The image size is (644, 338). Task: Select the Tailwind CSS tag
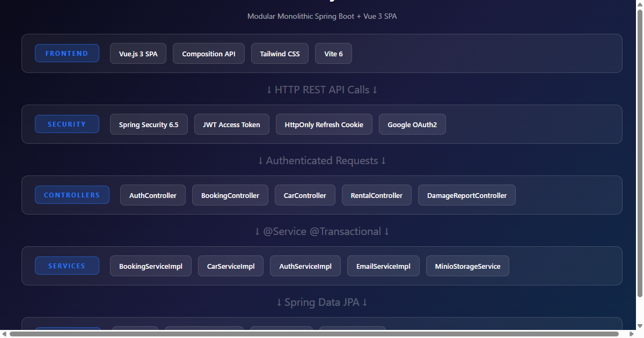coord(280,54)
